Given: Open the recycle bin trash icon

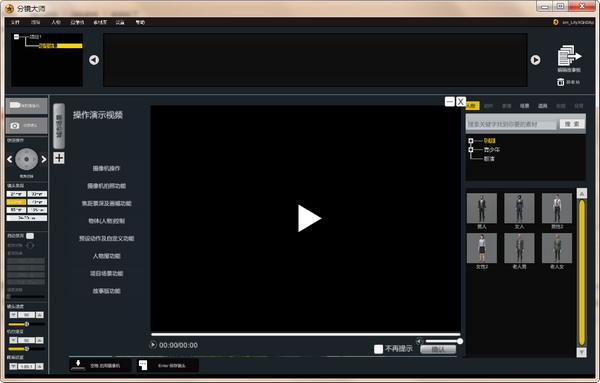Looking at the screenshot, I should (561, 82).
